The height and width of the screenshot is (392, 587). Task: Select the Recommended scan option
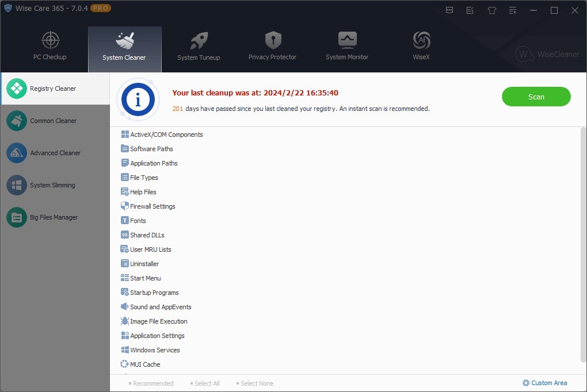151,383
